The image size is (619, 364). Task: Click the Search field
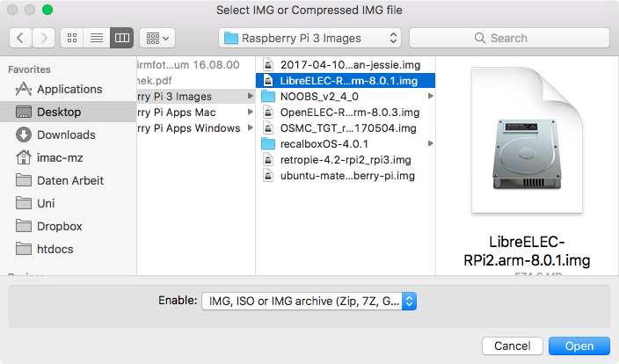[x=509, y=38]
